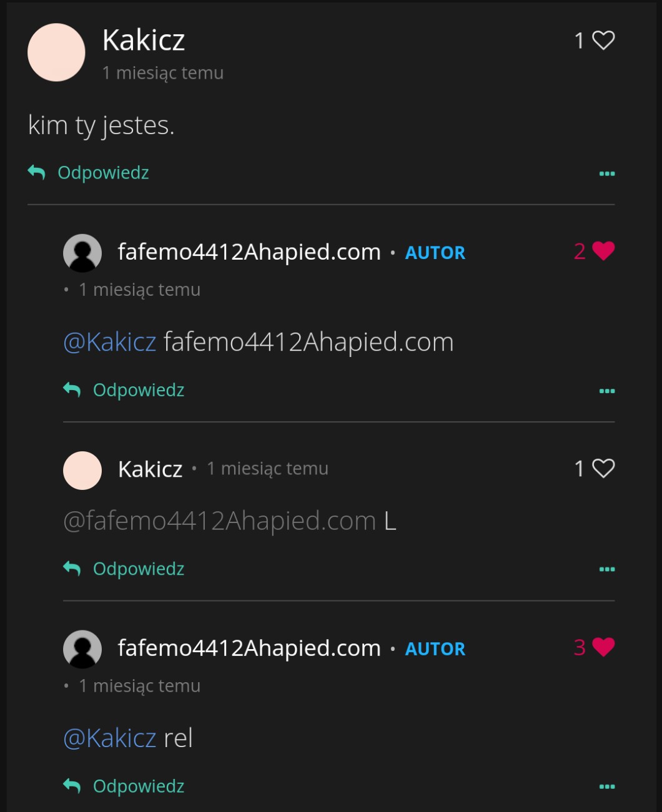Like Kakicz's top comment "kim ty jestes."
The width and height of the screenshot is (662, 812).
603,41
